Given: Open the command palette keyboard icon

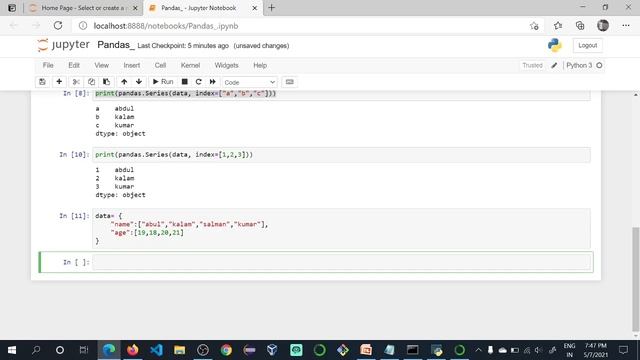Looking at the screenshot, I should [x=289, y=82].
